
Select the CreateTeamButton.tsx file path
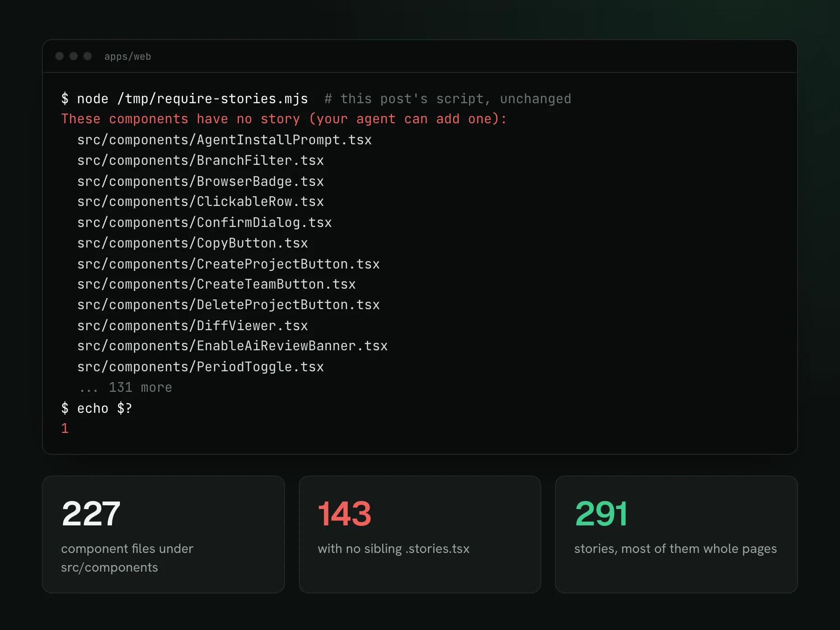pyautogui.click(x=216, y=284)
